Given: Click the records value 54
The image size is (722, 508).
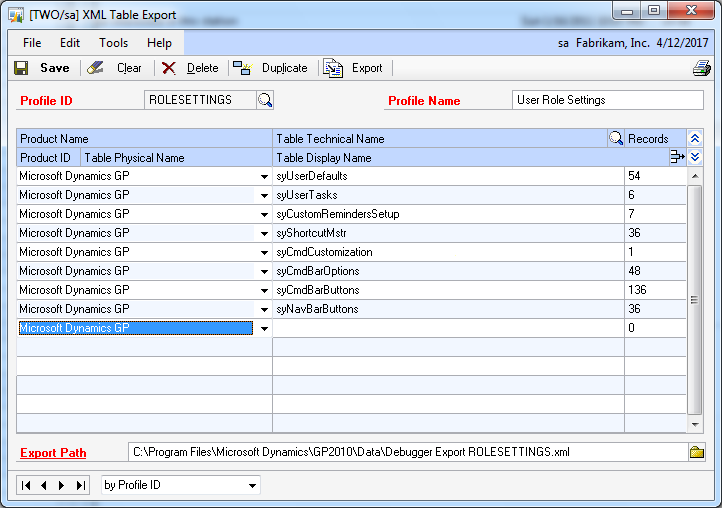Looking at the screenshot, I should [635, 176].
